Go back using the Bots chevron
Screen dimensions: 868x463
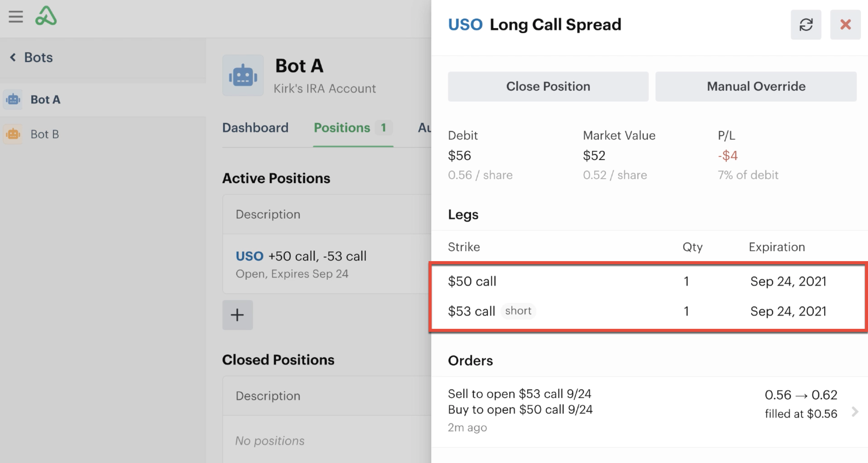coord(13,57)
